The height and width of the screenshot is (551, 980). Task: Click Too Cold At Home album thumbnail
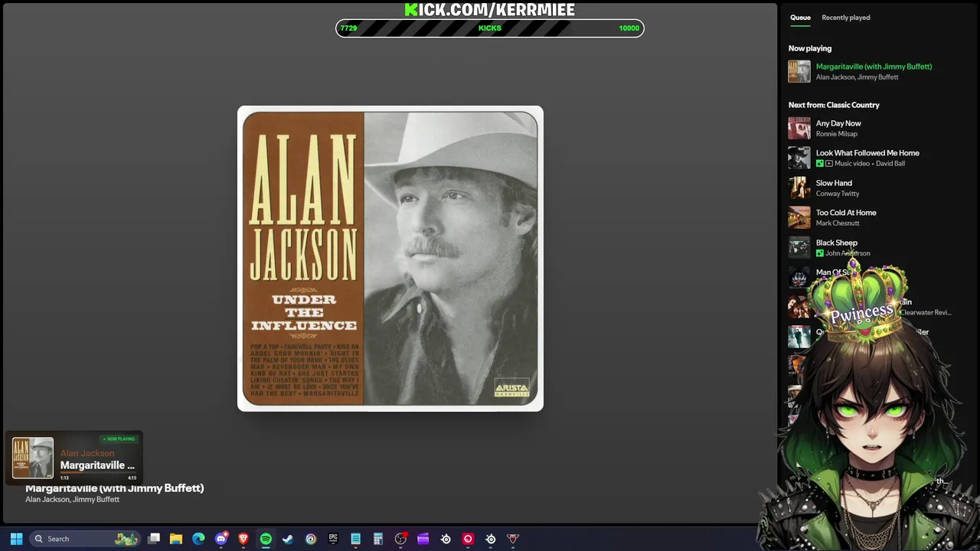pyautogui.click(x=799, y=218)
